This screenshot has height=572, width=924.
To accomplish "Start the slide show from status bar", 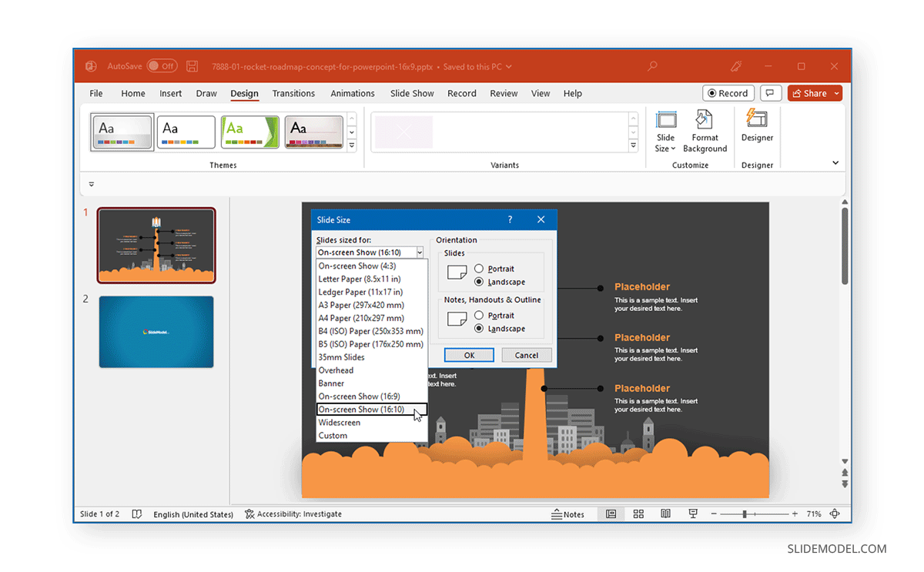I will 693,513.
